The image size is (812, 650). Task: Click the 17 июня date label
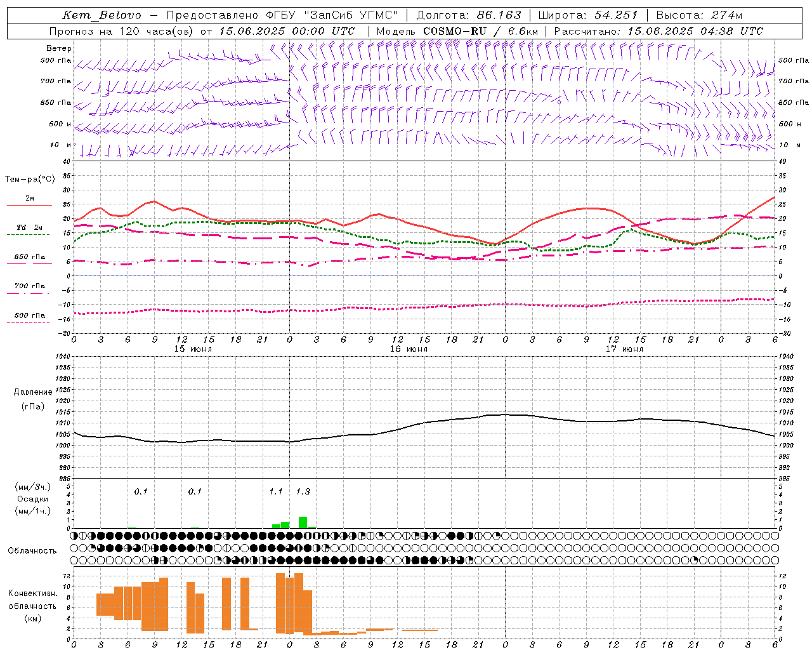tap(624, 349)
